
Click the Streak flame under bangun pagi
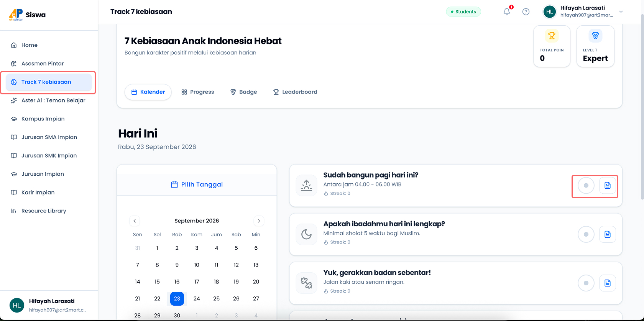click(326, 194)
